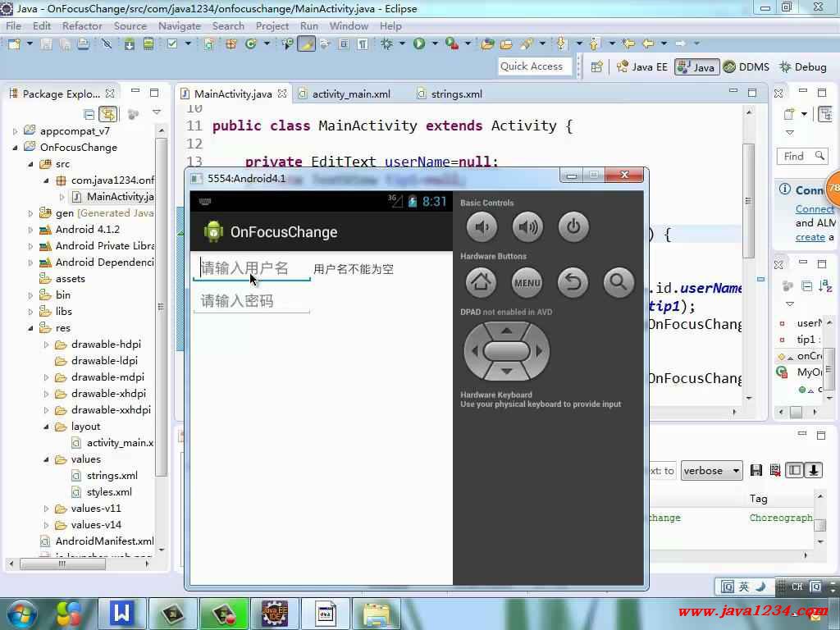Select styles.xml in Package Explorer
This screenshot has height=630, width=840.
109,492
